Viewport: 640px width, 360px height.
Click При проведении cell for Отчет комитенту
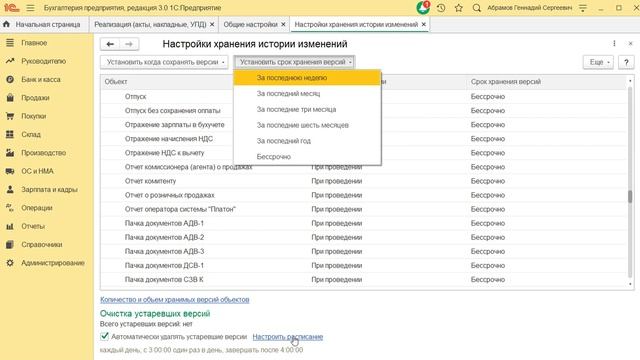point(337,181)
